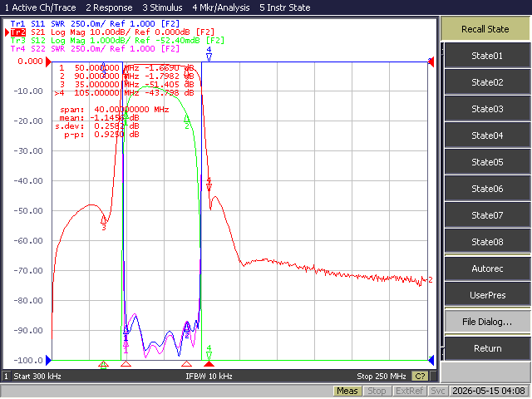Click marker 2 readout 90.000000 MHz
Screen dimensions: 532x399
coord(126,76)
